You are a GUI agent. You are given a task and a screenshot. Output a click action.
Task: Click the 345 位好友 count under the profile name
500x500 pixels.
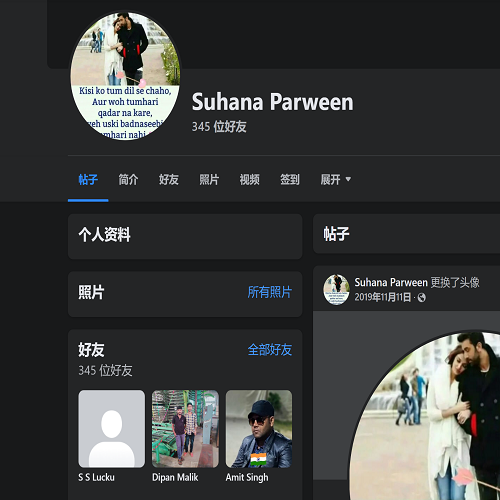tap(219, 127)
